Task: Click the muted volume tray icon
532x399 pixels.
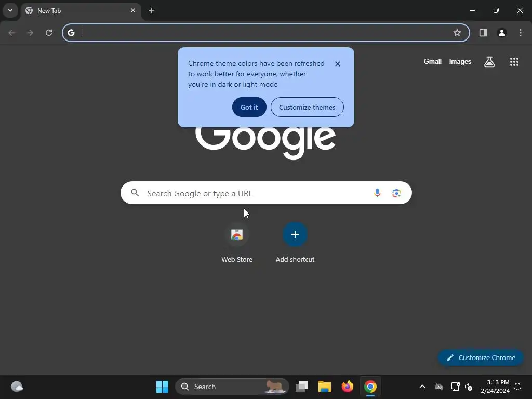Action: (469, 387)
